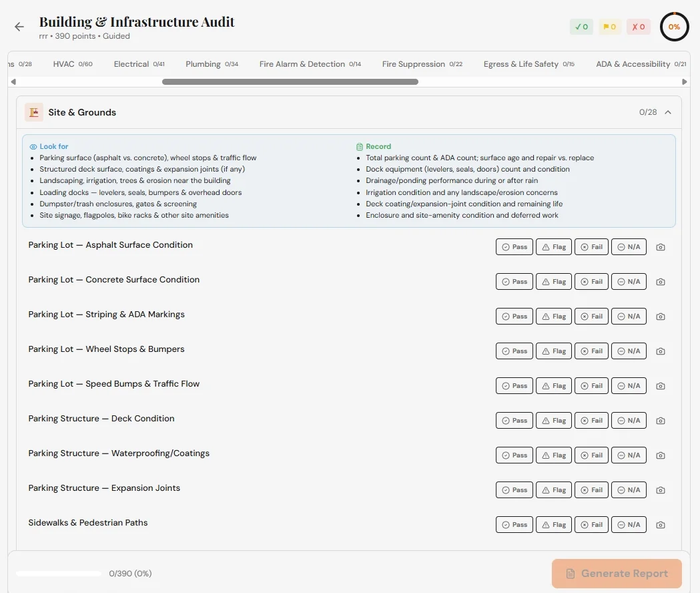Click Parking Lot — Asphalt Surface Condition label
700x593 pixels.
111,245
